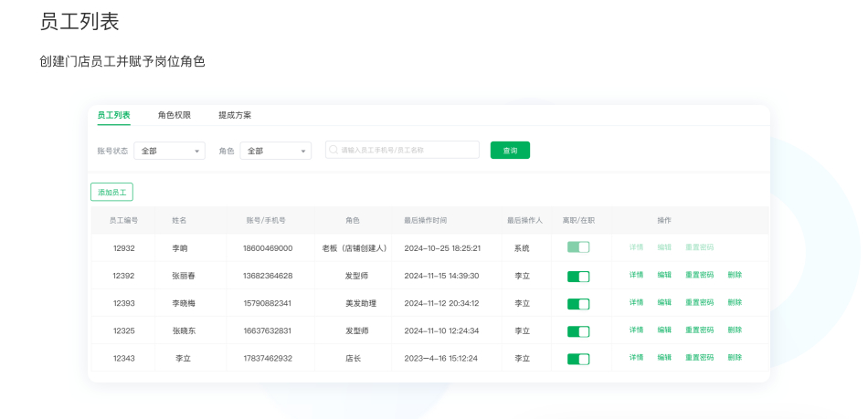868x419 pixels.
Task: Open the 提成方案 tab
Action: pos(235,115)
